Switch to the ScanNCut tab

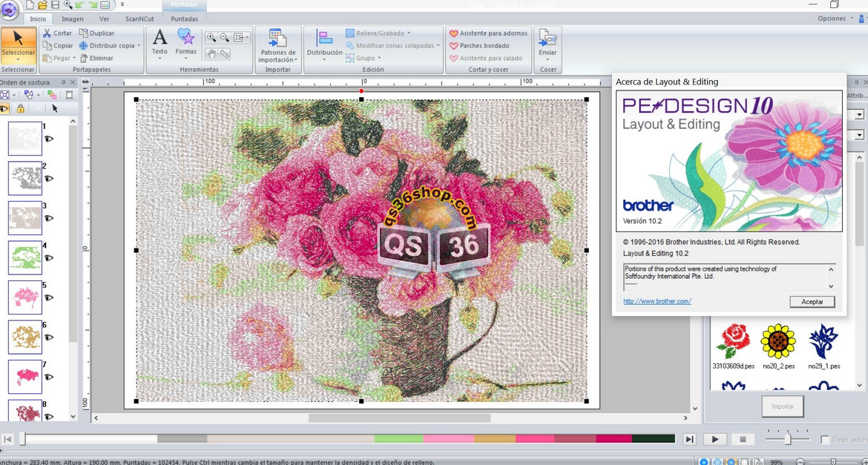click(139, 19)
